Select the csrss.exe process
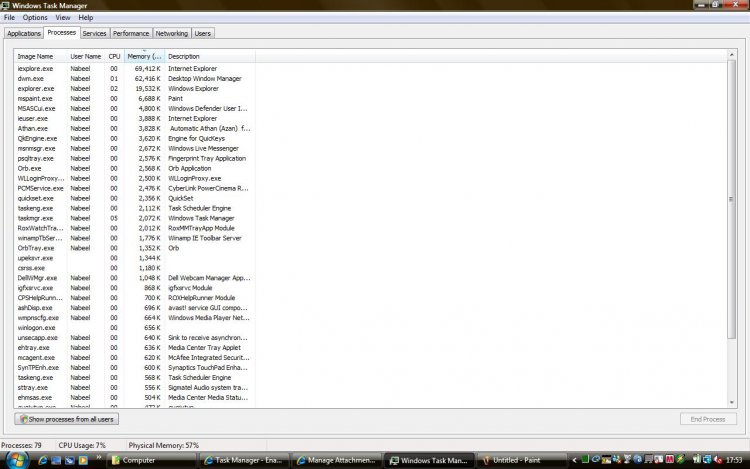 [x=134, y=268]
